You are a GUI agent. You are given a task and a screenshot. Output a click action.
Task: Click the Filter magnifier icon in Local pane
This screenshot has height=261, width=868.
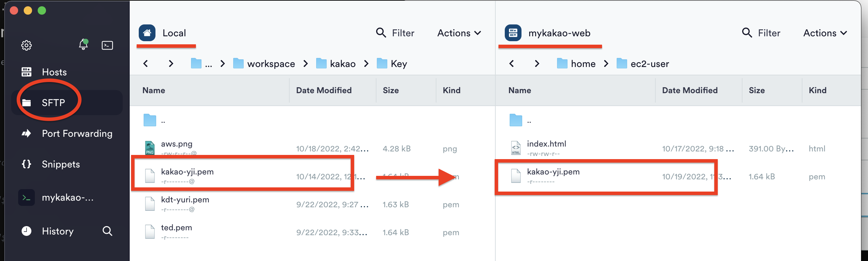[x=381, y=33]
